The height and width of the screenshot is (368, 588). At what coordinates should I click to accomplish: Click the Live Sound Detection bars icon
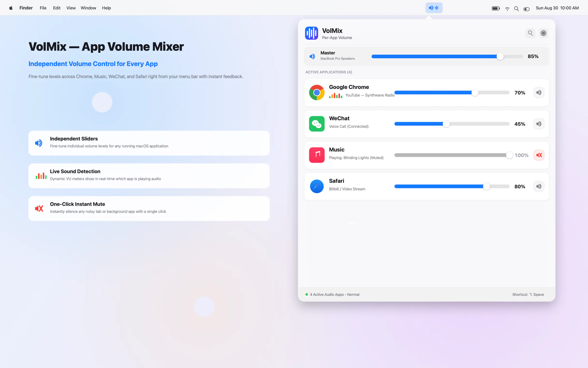[x=41, y=176]
